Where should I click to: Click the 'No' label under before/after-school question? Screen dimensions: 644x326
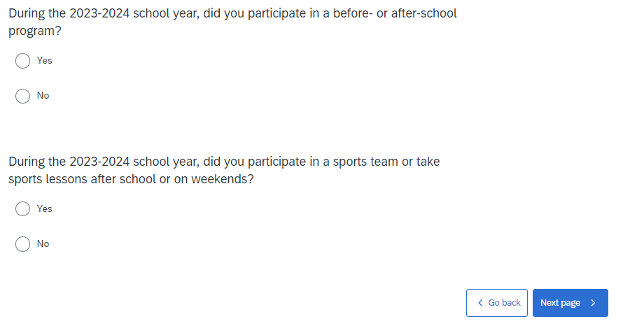coord(43,96)
